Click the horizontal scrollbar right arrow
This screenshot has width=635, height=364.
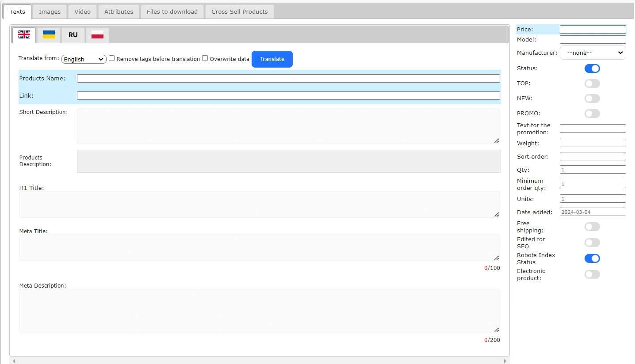505,361
